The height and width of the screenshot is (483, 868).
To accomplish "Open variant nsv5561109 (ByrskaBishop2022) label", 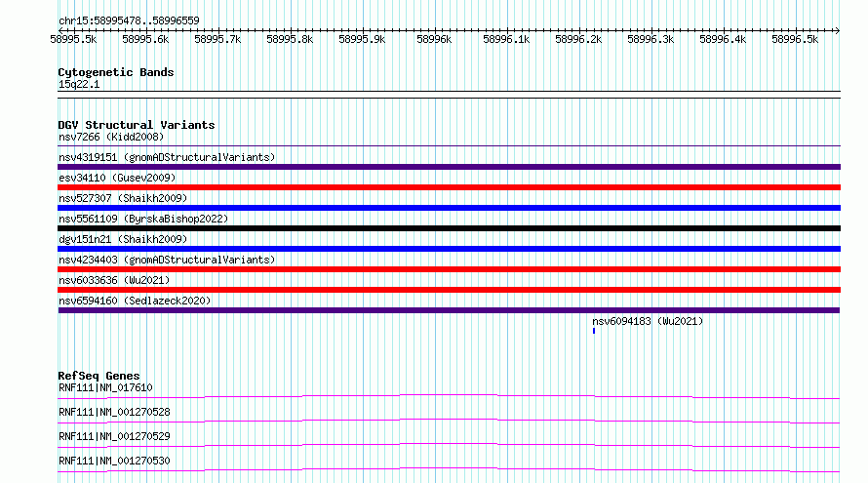I will click(x=143, y=219).
